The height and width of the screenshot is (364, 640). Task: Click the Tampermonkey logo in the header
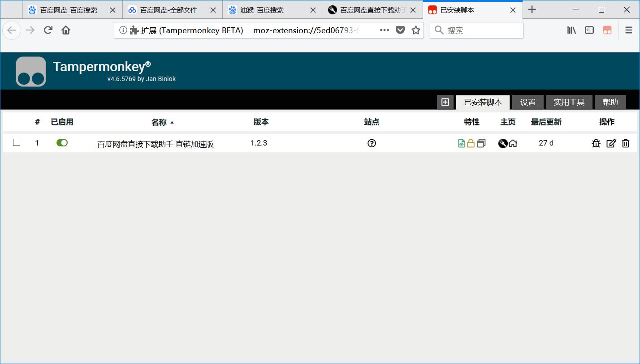[31, 71]
